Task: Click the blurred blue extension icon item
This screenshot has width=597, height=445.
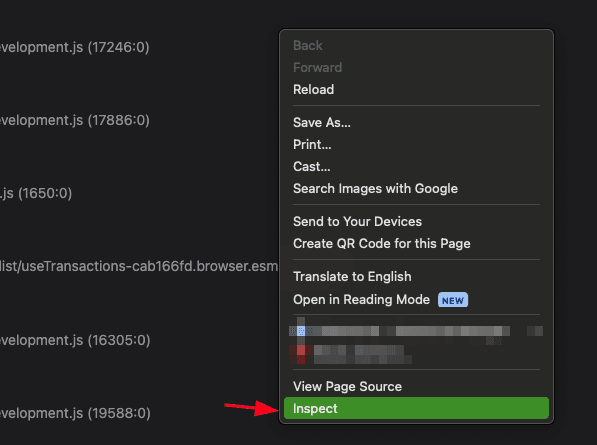Action: (x=416, y=331)
